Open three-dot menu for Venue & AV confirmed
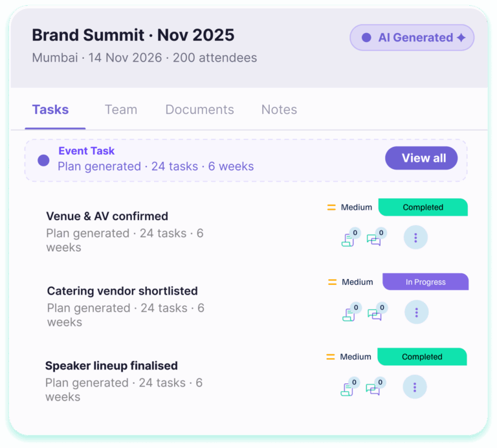 [415, 238]
